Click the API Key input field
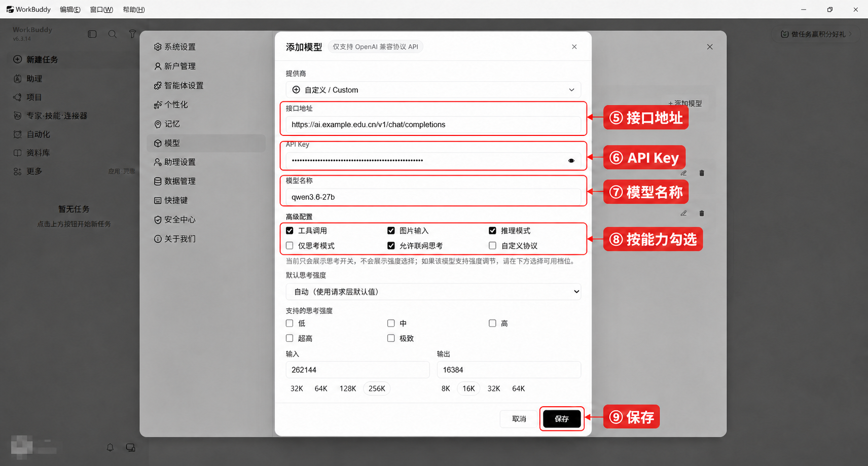Viewport: 868px width, 466px height. coord(433,161)
